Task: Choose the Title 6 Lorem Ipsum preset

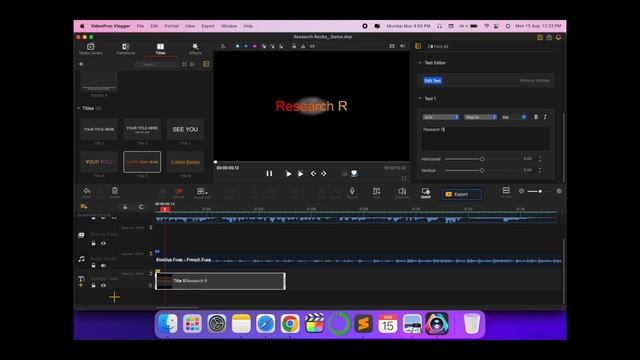Action: 185,162
